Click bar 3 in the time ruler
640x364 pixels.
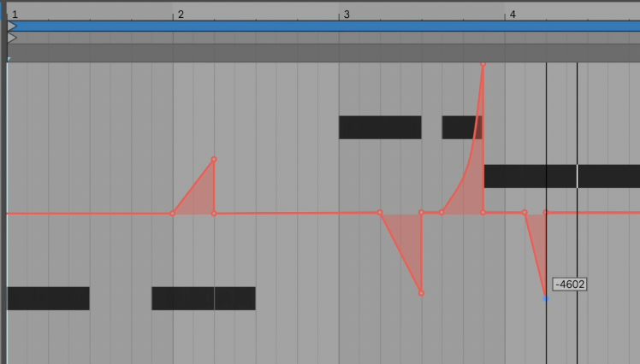point(347,15)
